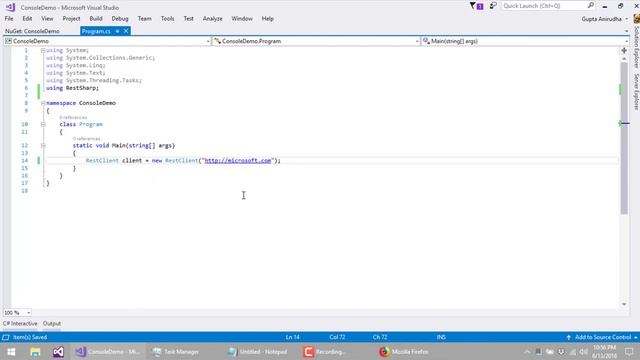Toggle pin status of Program.cs tab
The height and width of the screenshot is (360, 640).
pyautogui.click(x=117, y=31)
